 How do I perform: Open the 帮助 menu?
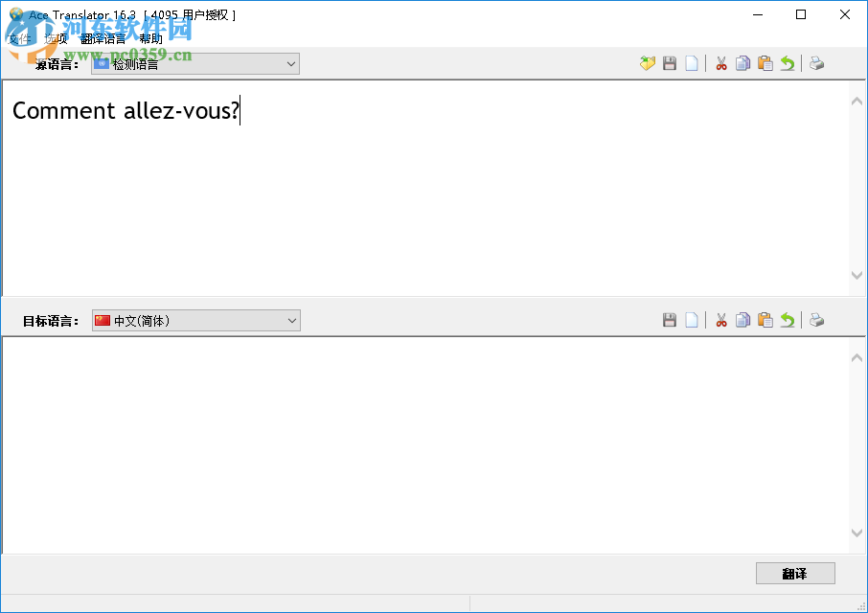point(149,37)
